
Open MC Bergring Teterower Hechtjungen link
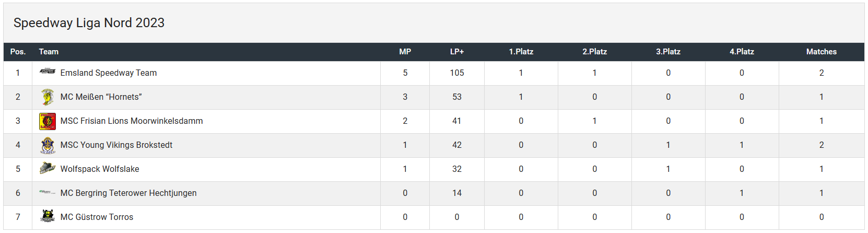tap(128, 193)
